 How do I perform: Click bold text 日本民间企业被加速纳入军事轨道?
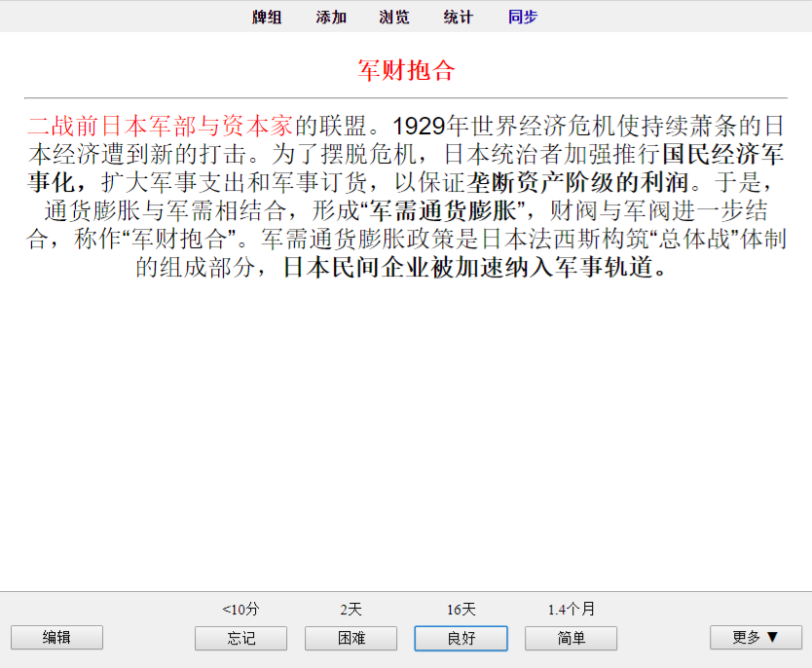click(x=468, y=267)
